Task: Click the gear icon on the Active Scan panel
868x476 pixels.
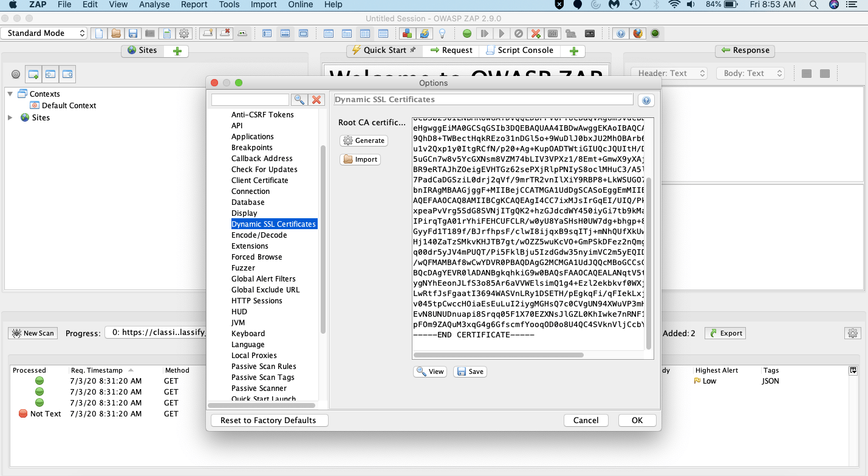Action: 853,333
